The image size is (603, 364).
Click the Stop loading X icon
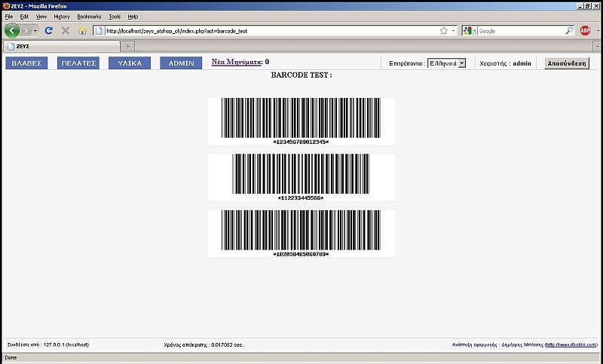[66, 30]
